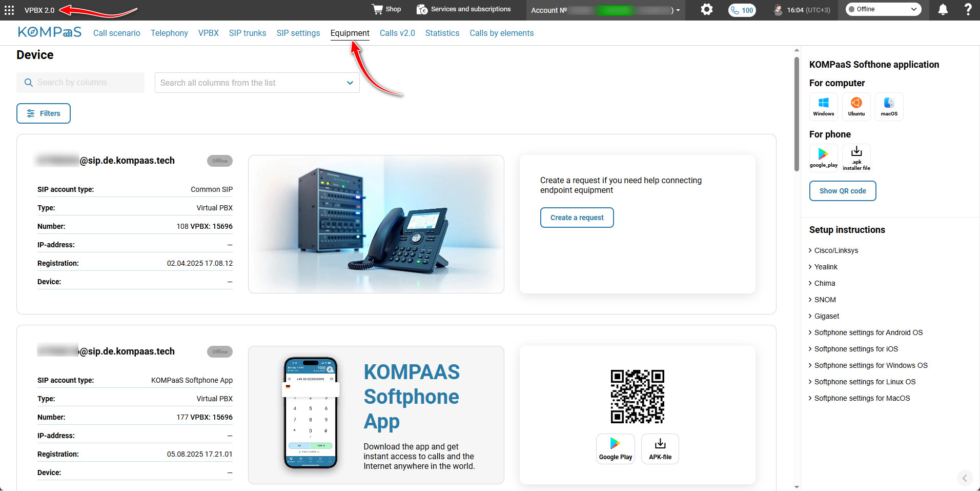Click the VPBX 2.0 title

point(39,10)
